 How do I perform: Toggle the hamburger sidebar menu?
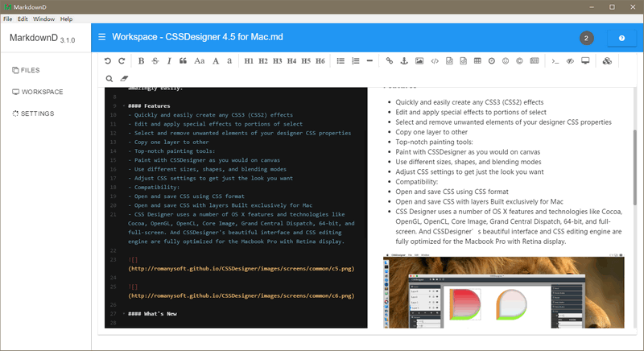point(102,37)
